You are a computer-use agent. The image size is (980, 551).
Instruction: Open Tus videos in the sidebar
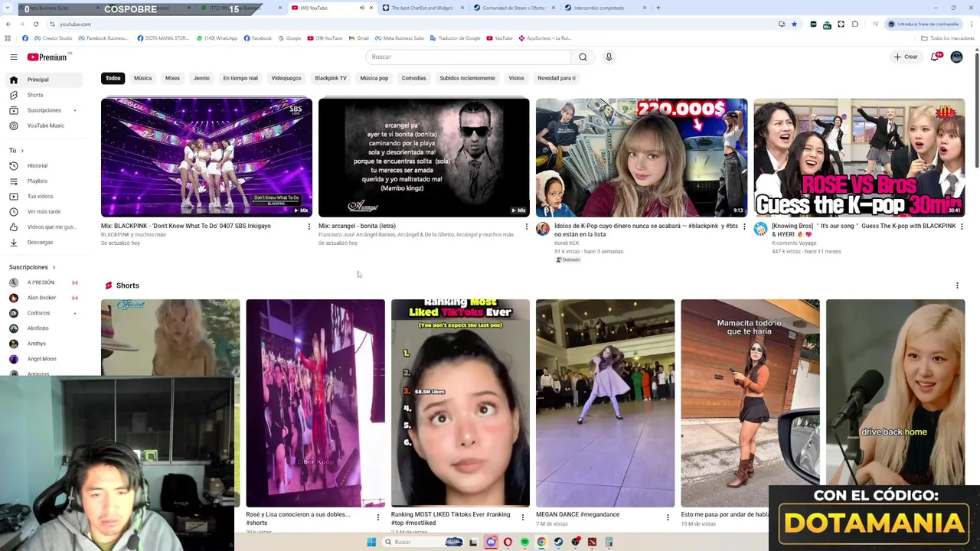(44, 196)
